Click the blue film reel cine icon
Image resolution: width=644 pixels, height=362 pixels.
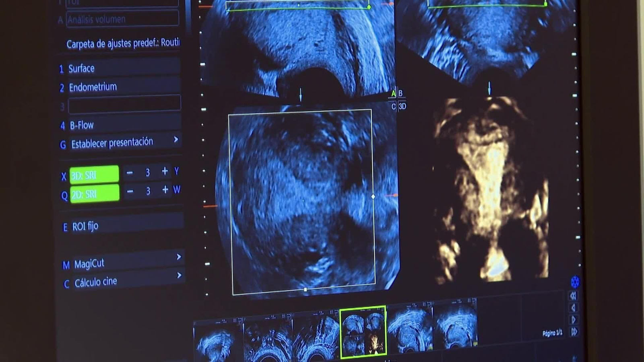point(575,282)
